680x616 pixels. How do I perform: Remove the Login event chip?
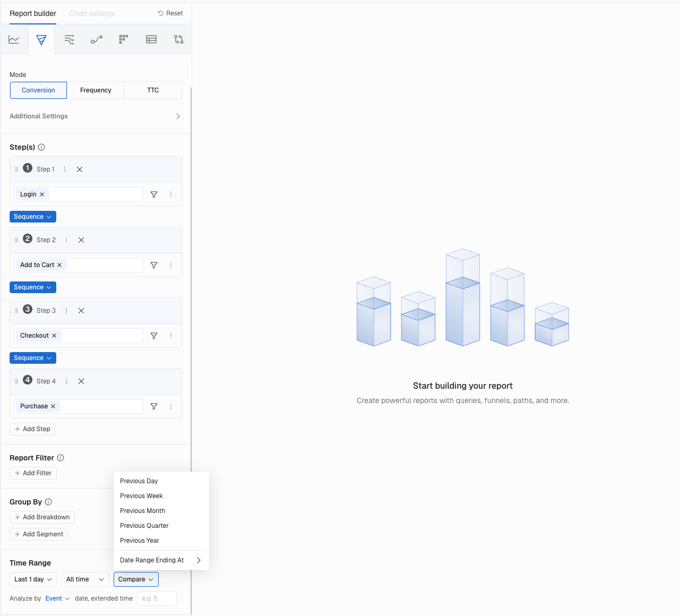pyautogui.click(x=42, y=194)
